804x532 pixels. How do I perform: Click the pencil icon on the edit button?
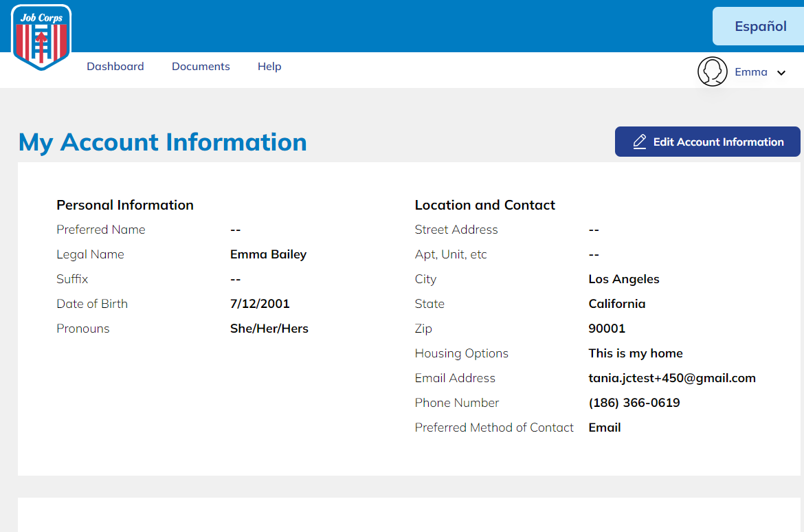639,142
